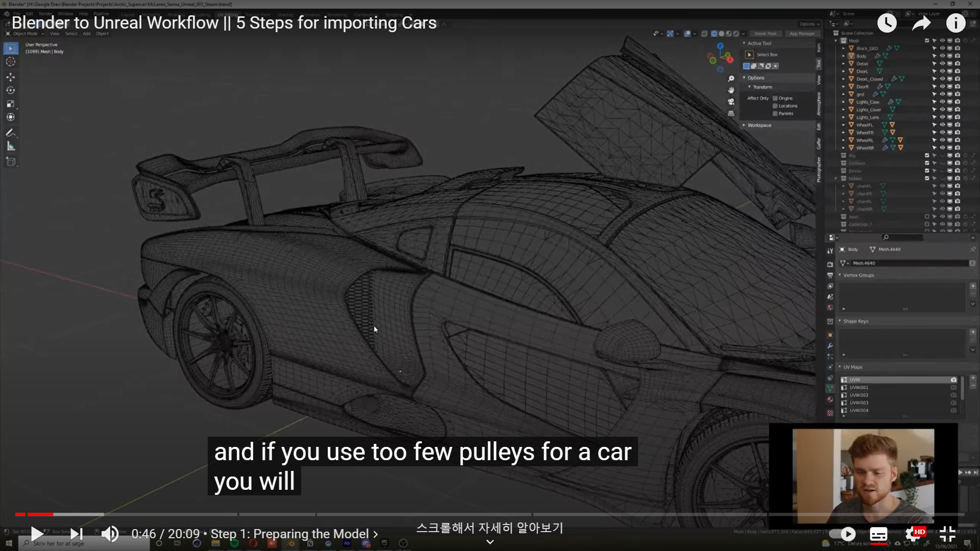The width and height of the screenshot is (980, 551).
Task: Select the Scale tool in Blender toolbar
Action: pos(11,104)
